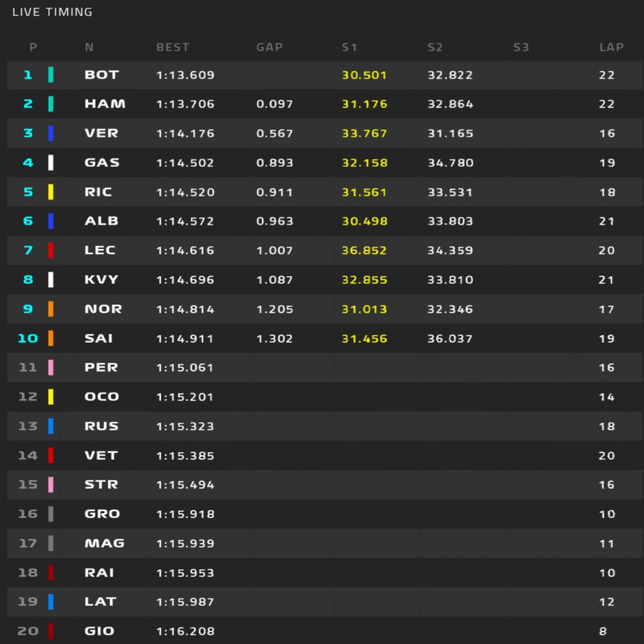644x644 pixels.
Task: Select driver HAM in the timing table
Action: point(104,104)
